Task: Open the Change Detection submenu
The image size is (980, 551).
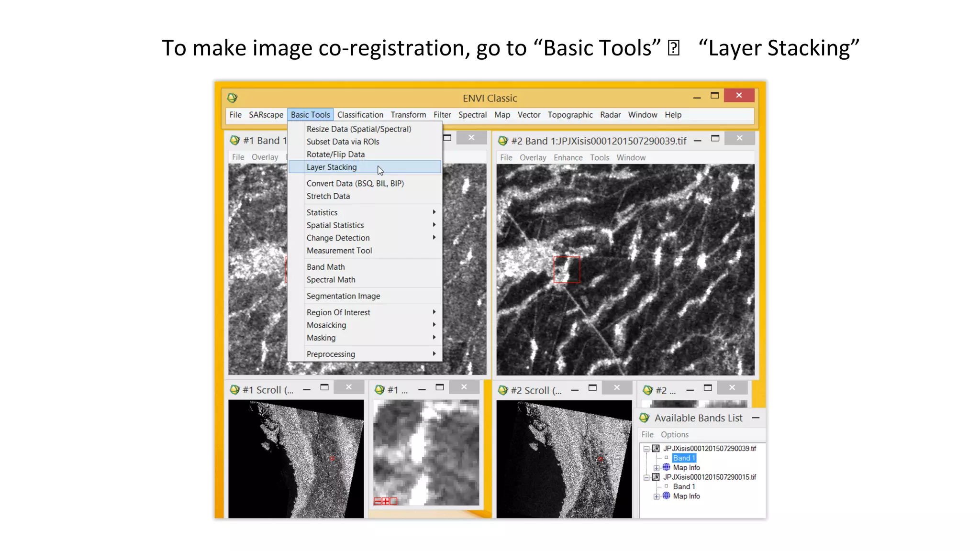Action: point(365,238)
